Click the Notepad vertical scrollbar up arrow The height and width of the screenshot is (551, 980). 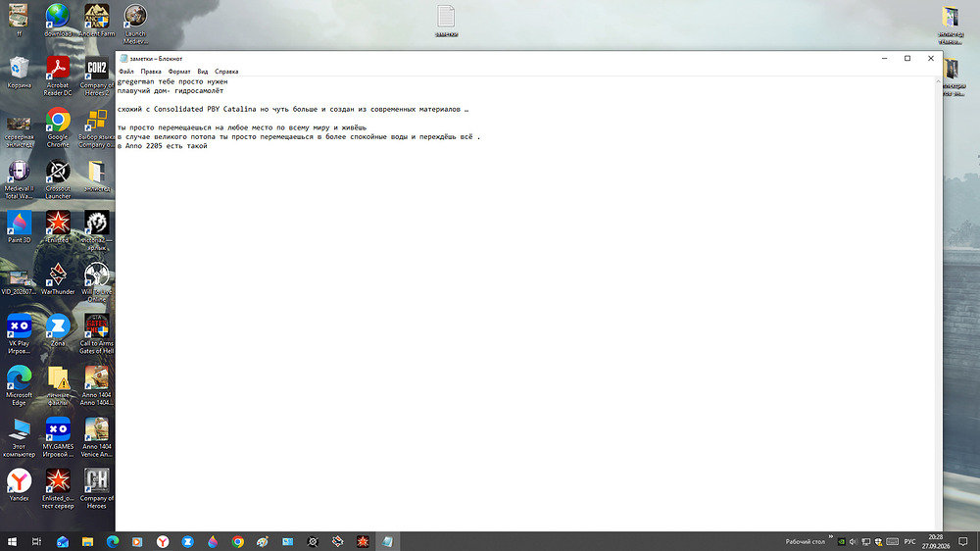[x=938, y=82]
